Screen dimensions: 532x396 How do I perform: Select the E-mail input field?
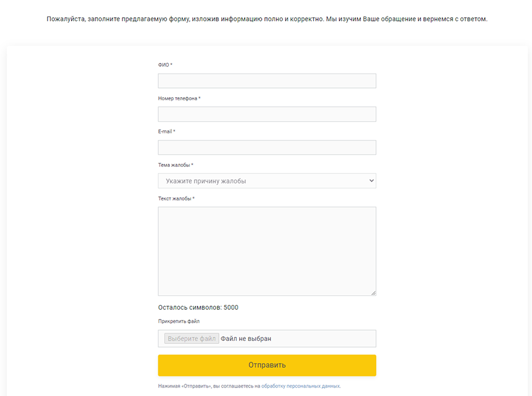[x=267, y=147]
